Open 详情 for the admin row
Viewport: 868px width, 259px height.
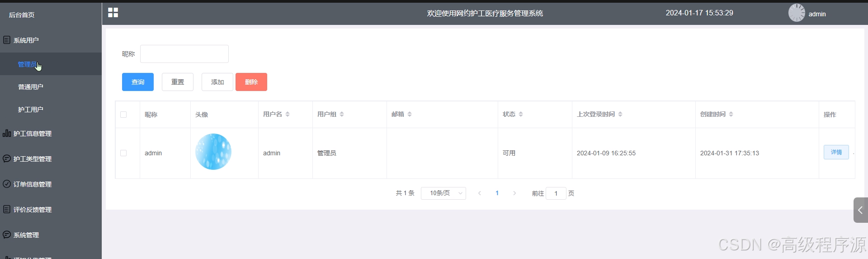(836, 152)
